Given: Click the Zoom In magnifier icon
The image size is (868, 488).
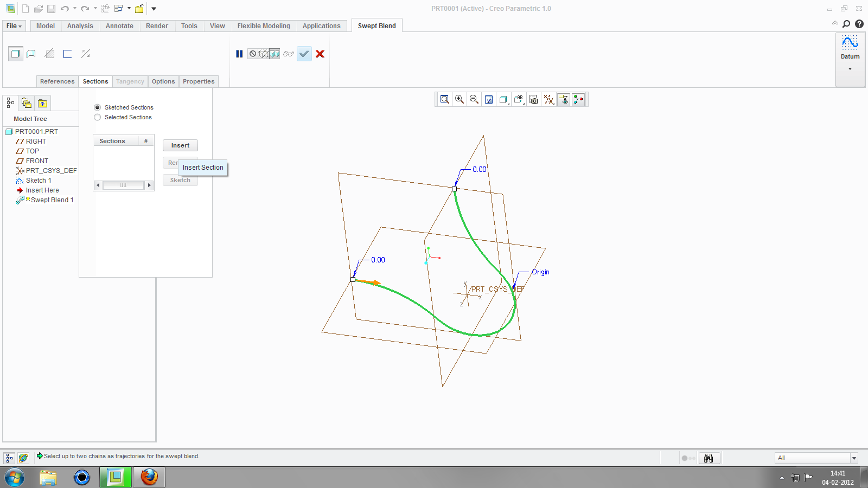Looking at the screenshot, I should pyautogui.click(x=459, y=99).
